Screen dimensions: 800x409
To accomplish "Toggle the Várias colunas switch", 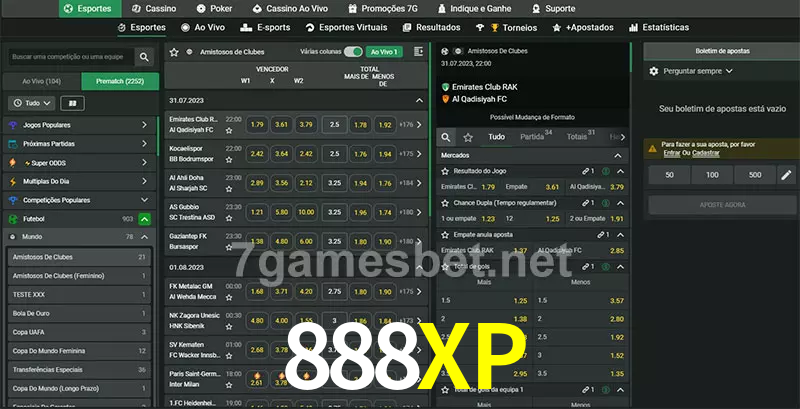I will pos(353,52).
